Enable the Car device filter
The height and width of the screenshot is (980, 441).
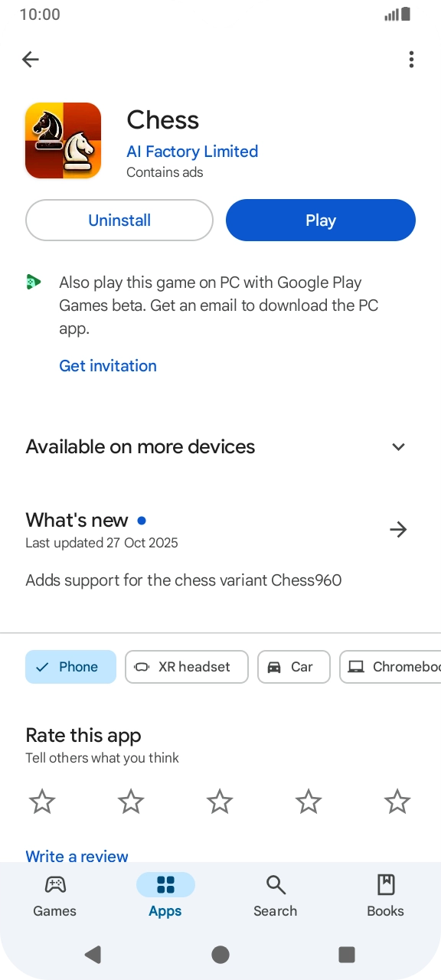point(294,667)
